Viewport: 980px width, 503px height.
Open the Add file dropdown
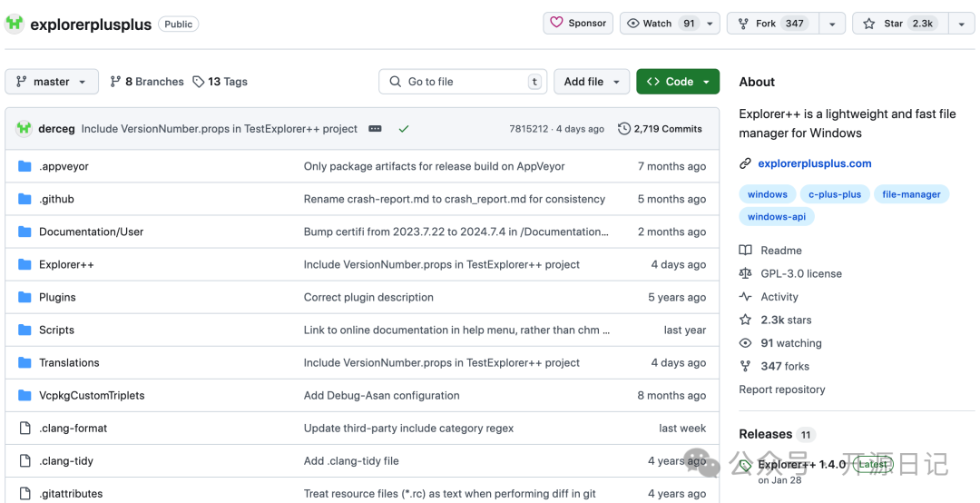click(592, 82)
